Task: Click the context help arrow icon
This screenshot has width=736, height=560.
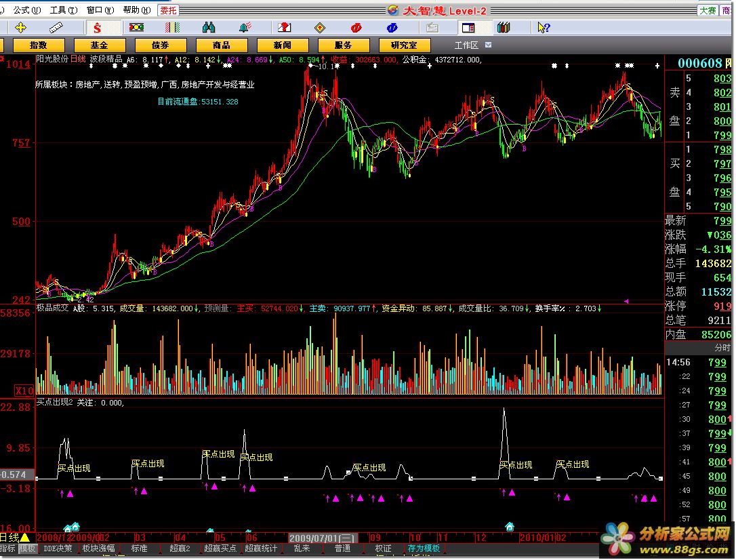Action: (x=543, y=28)
